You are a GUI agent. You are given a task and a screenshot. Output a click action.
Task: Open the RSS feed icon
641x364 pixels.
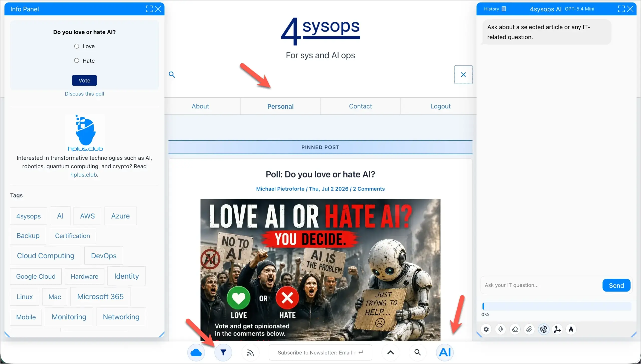point(250,352)
